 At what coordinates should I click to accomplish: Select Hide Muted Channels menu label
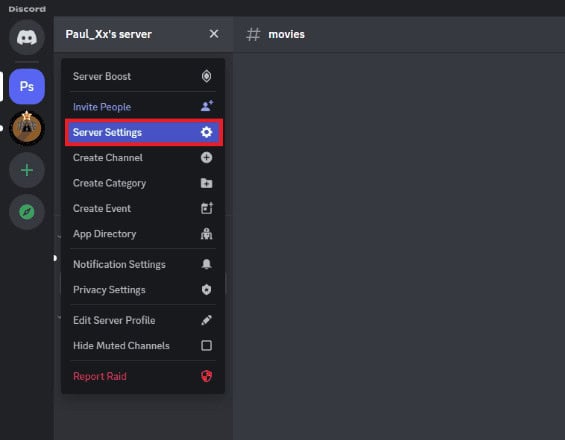click(121, 346)
